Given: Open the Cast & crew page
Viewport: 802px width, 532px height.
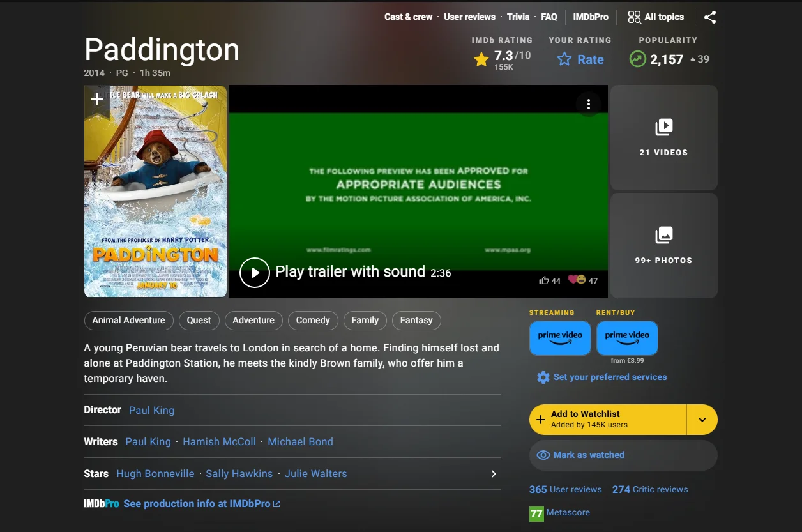Looking at the screenshot, I should [408, 17].
